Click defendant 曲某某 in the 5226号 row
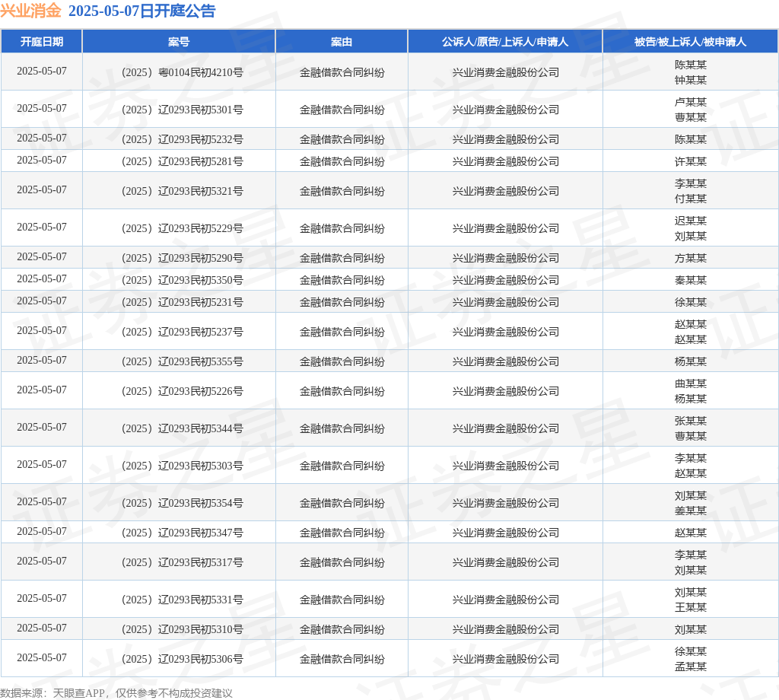Image resolution: width=779 pixels, height=700 pixels. pos(691,384)
